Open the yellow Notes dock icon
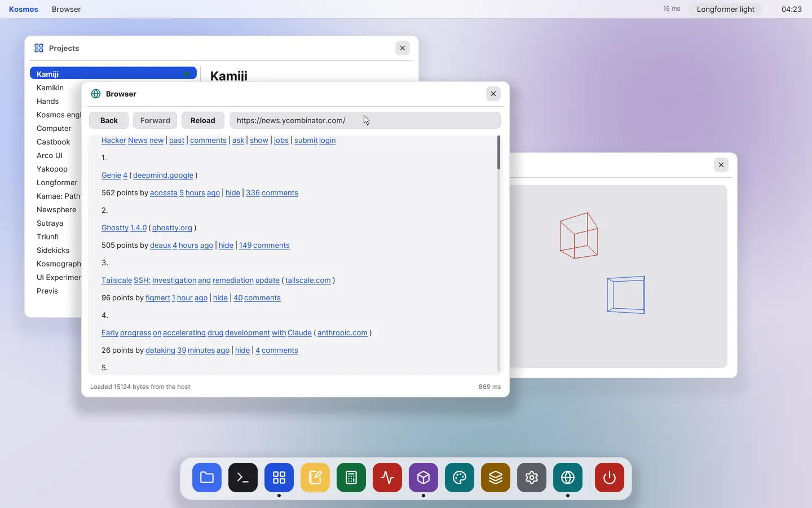The height and width of the screenshot is (508, 812). click(x=315, y=478)
